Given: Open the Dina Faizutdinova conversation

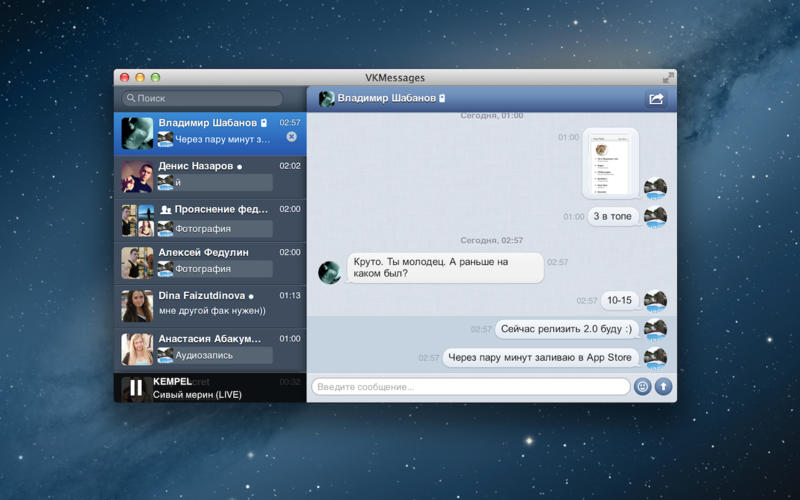Looking at the screenshot, I should (210, 306).
